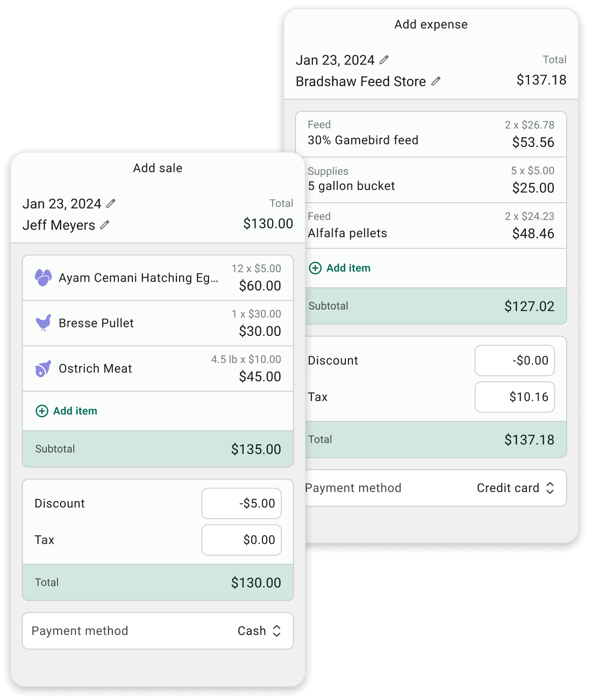Click pencil icon beside Bradshaw Feed Store
589x700 pixels.
pyautogui.click(x=436, y=81)
